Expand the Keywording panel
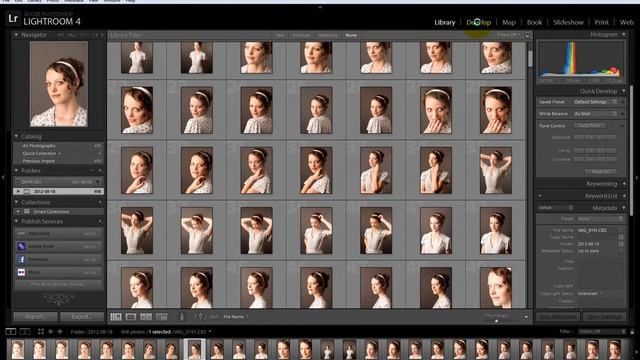640x360 pixels. point(624,184)
